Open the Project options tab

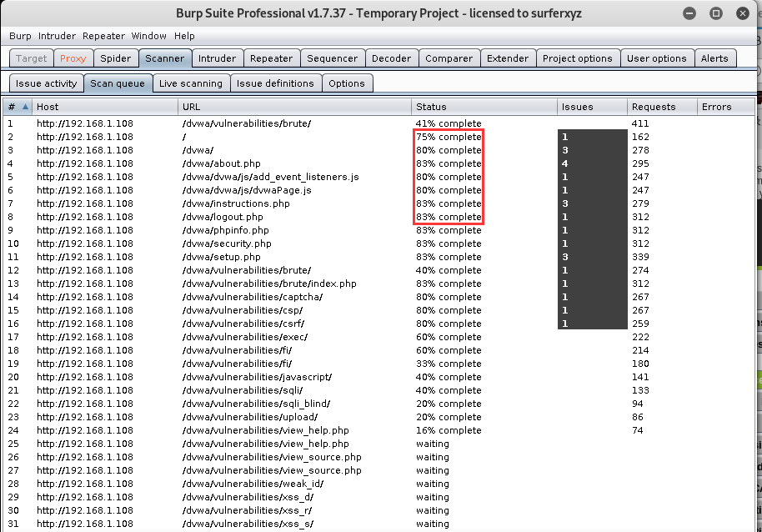[577, 58]
